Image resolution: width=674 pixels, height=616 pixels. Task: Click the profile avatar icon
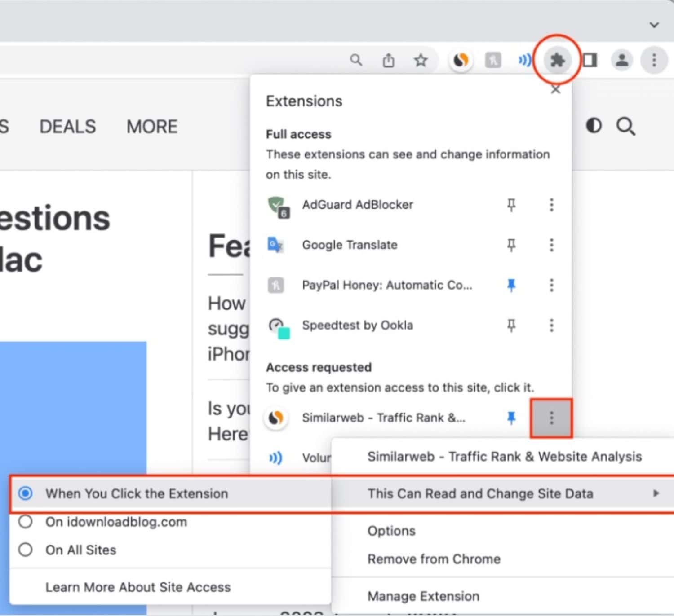coord(622,60)
